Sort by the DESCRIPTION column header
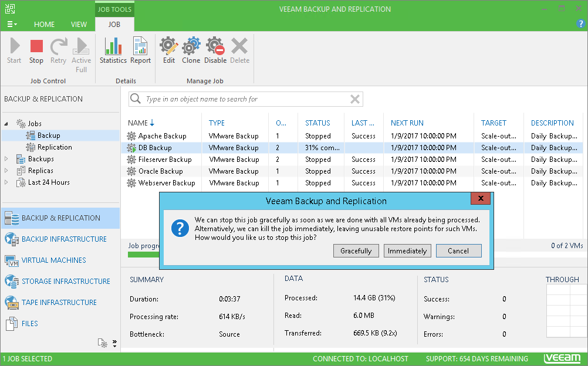This screenshot has height=366, width=588. (x=552, y=123)
